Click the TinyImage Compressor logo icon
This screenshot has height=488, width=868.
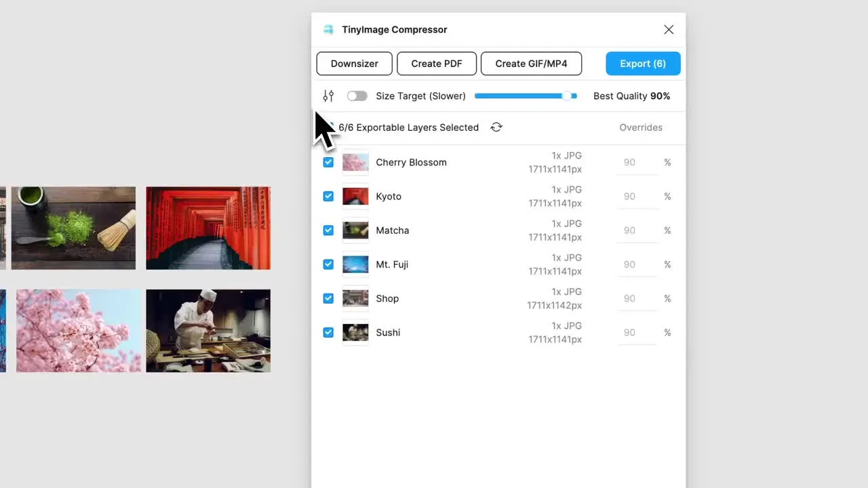pyautogui.click(x=328, y=30)
